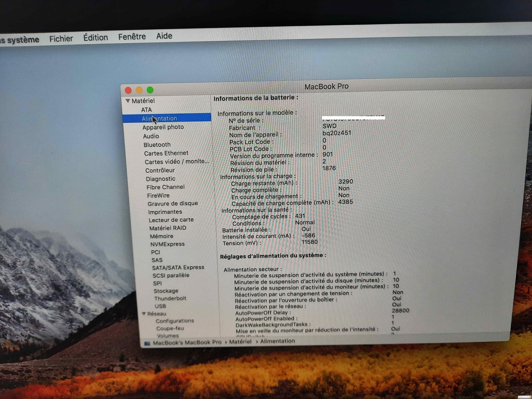Select ATA in the sidebar
Viewport: 532px width, 399px height.
click(146, 110)
